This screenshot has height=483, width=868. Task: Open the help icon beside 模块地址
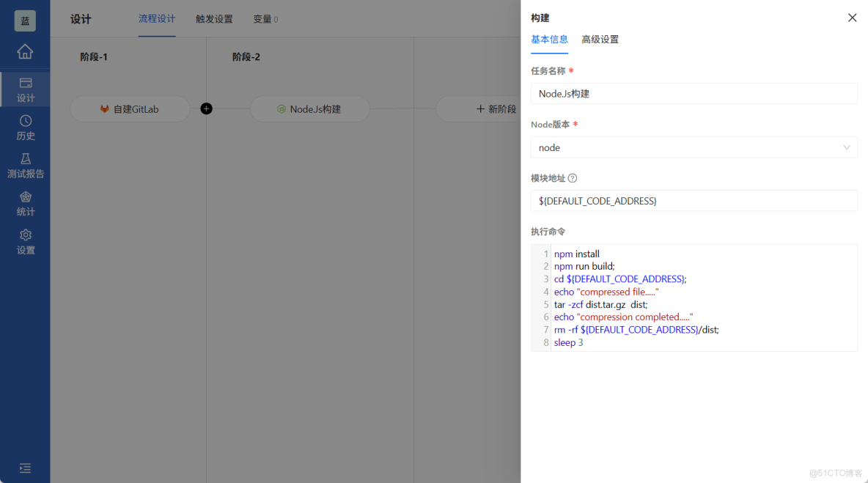(x=573, y=178)
